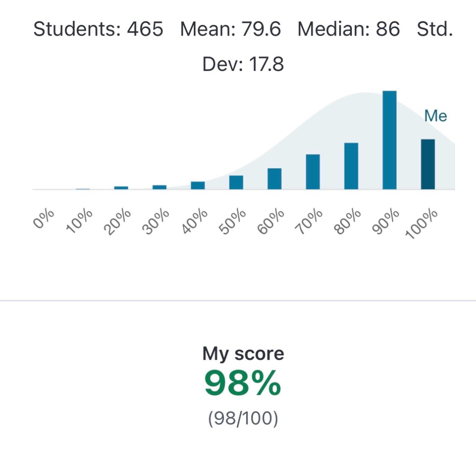Viewport: 476px width, 457px height.
Task: Click the tallest histogram bar at 90%
Action: pos(389,140)
